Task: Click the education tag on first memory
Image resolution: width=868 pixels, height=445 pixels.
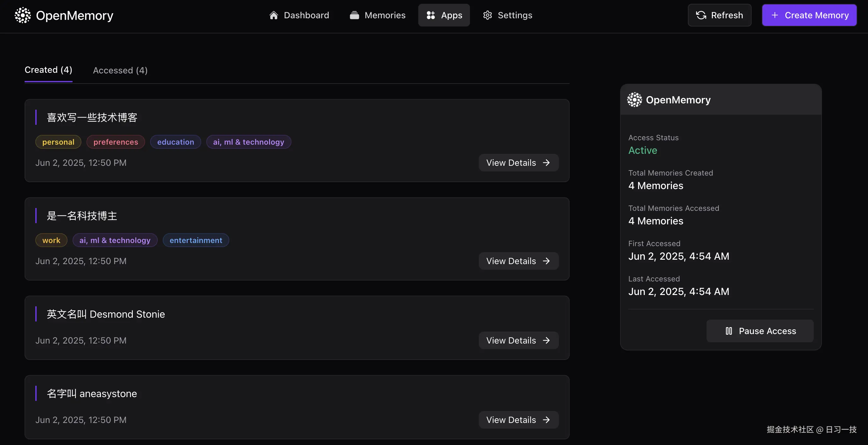Action: pyautogui.click(x=175, y=142)
